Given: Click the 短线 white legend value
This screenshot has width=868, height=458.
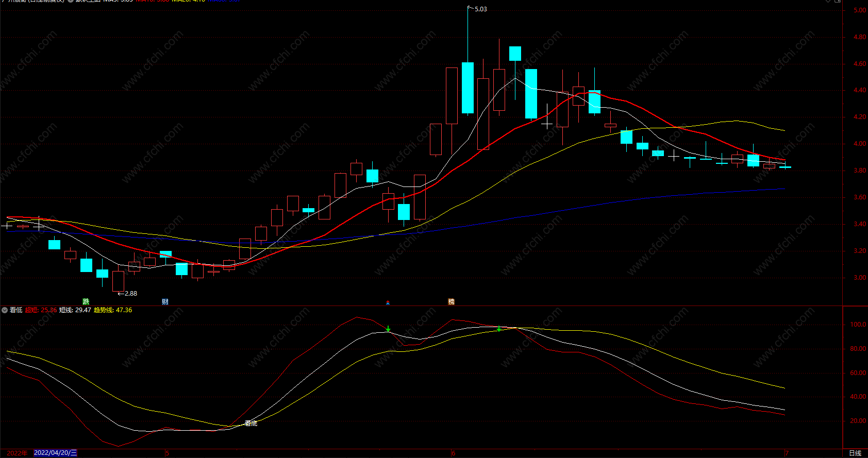Looking at the screenshot, I should (x=83, y=310).
